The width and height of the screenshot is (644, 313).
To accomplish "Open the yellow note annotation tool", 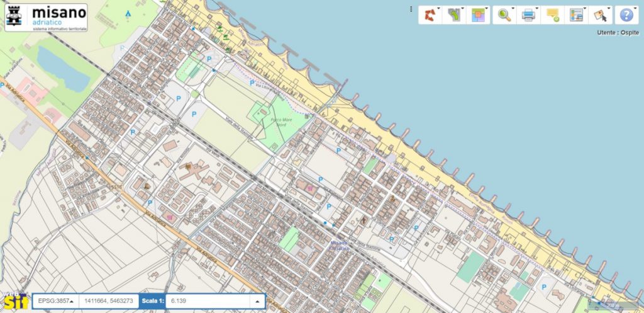I will pos(552,15).
